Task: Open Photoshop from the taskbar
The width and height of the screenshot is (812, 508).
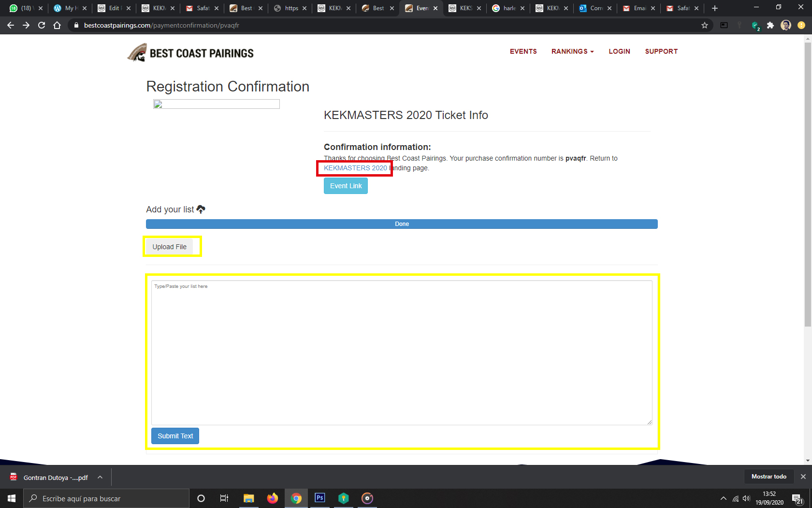Action: 319,498
